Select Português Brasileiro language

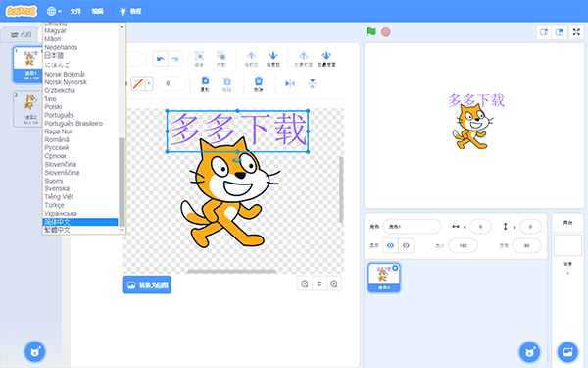(73, 124)
